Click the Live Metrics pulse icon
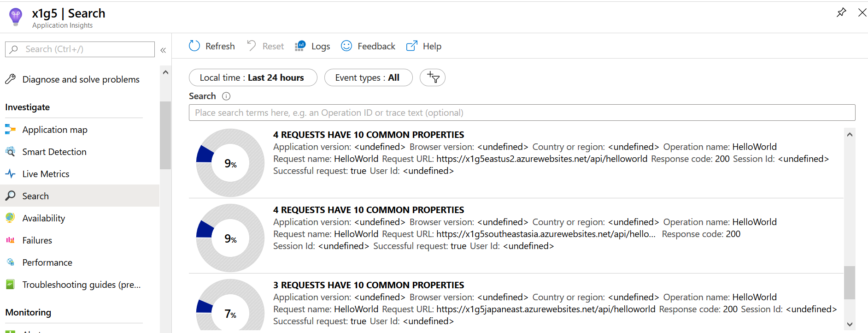Screen dimensions: 868x333 (x=11, y=174)
